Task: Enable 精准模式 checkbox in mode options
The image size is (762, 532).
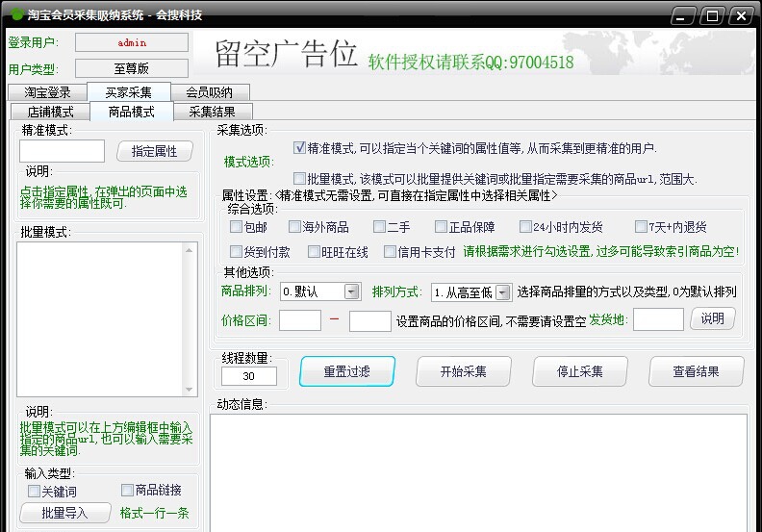Action: (x=299, y=148)
